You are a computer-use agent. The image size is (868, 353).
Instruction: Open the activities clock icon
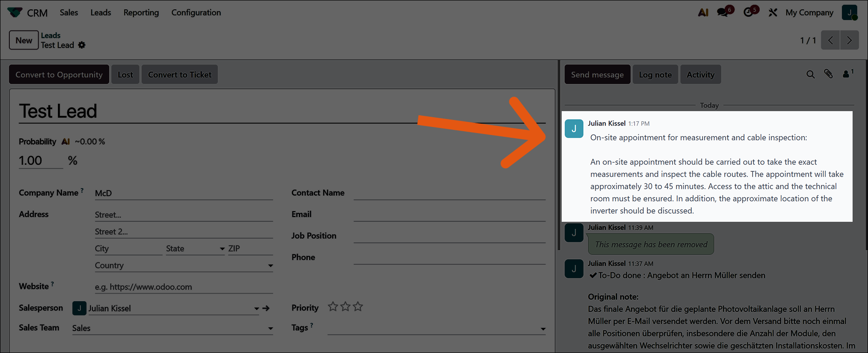click(x=749, y=13)
